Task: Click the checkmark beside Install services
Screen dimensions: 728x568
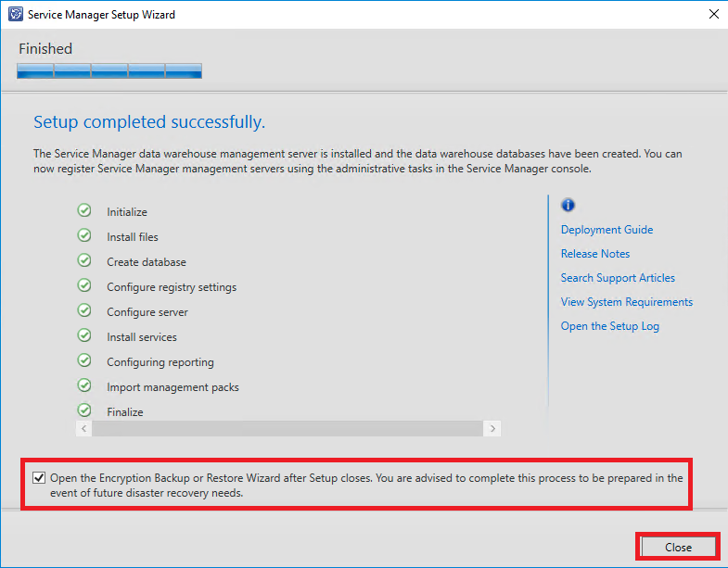Action: click(x=84, y=336)
